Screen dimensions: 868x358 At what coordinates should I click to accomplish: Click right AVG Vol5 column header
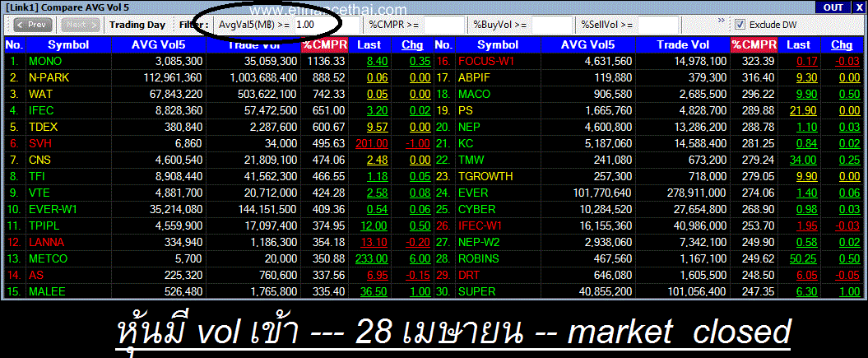coord(588,44)
